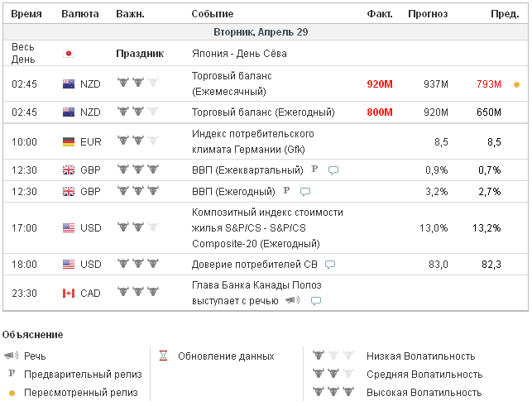Click the 'Валюта' column header
This screenshot has width=532, height=406.
pos(80,14)
